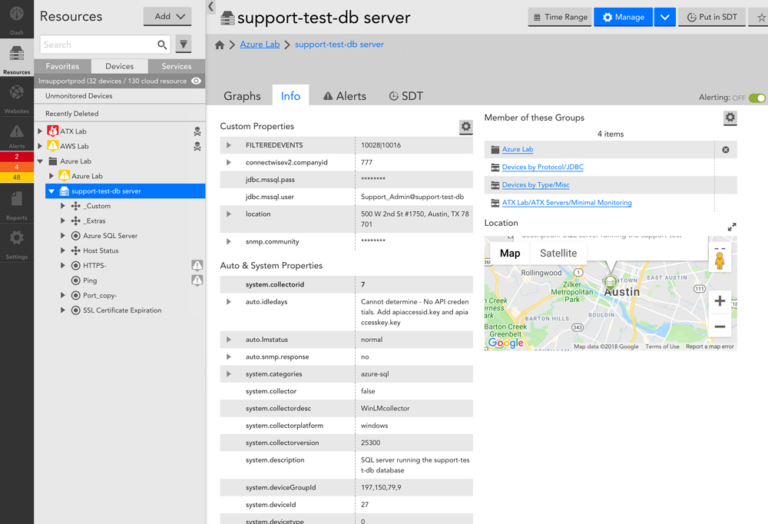The image size is (768, 524).
Task: Open the Alerts tab
Action: 345,96
